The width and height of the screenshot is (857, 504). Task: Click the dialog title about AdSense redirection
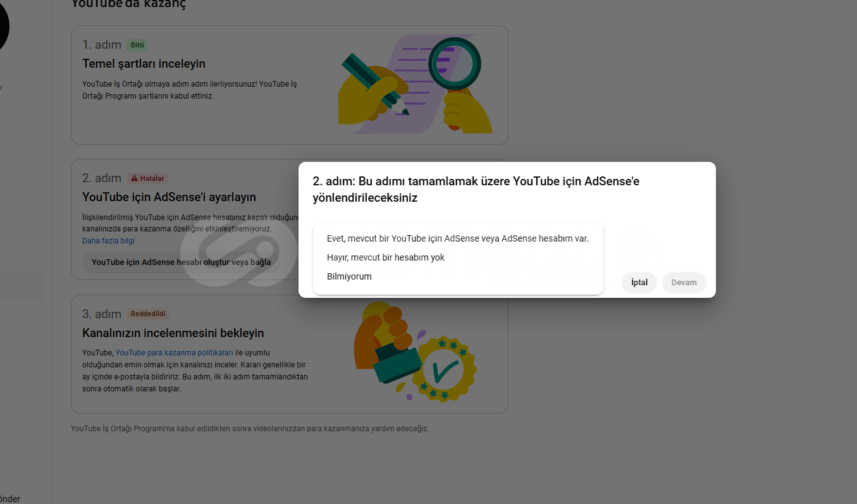(476, 189)
